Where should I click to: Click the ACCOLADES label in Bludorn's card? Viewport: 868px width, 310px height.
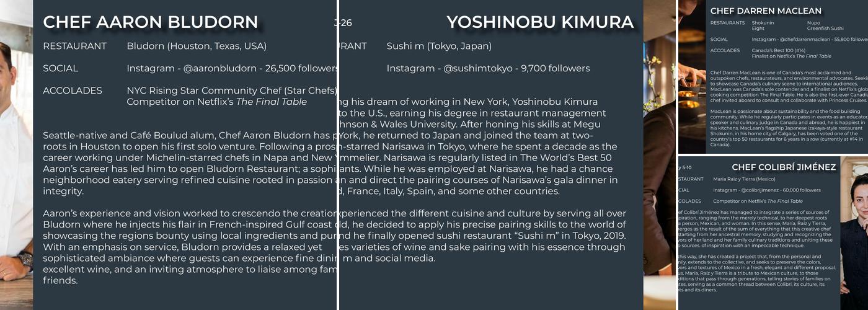73,91
